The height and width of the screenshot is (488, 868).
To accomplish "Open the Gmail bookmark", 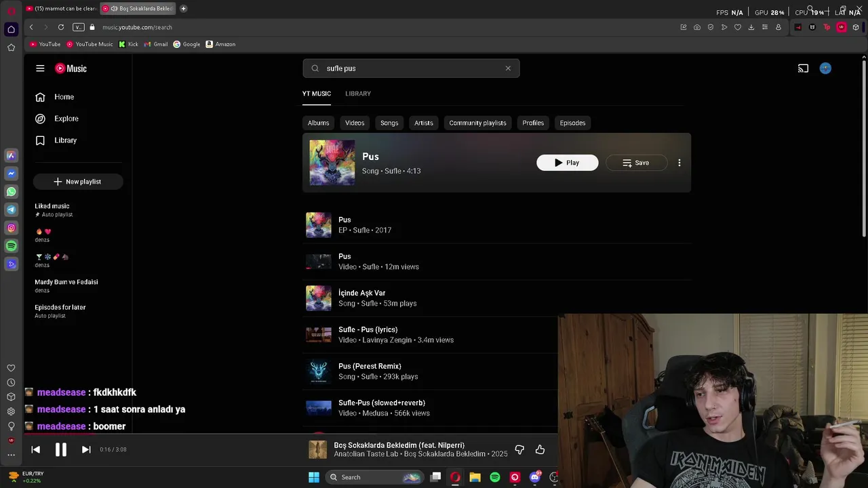I will 156,44.
